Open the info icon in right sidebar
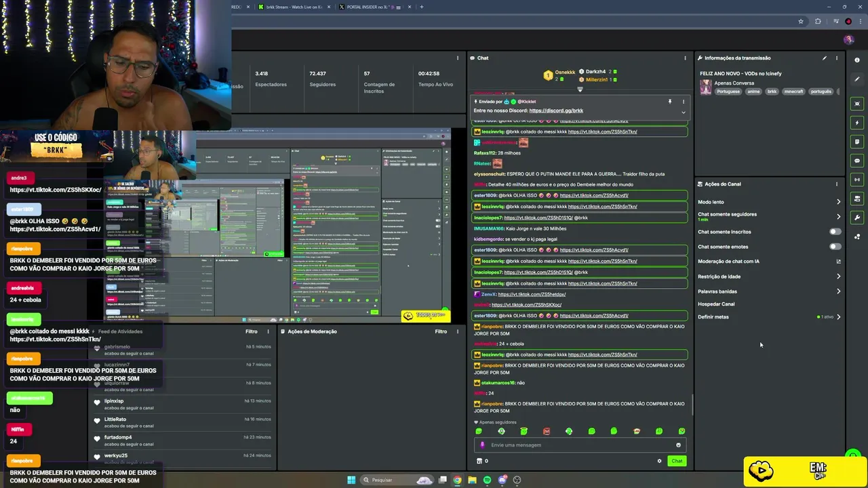 coord(857,60)
